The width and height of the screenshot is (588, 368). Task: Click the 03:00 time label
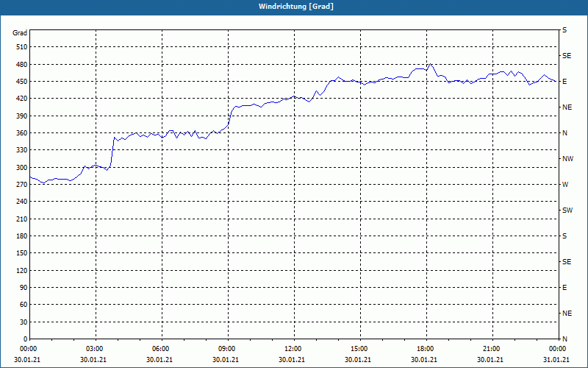coord(95,349)
